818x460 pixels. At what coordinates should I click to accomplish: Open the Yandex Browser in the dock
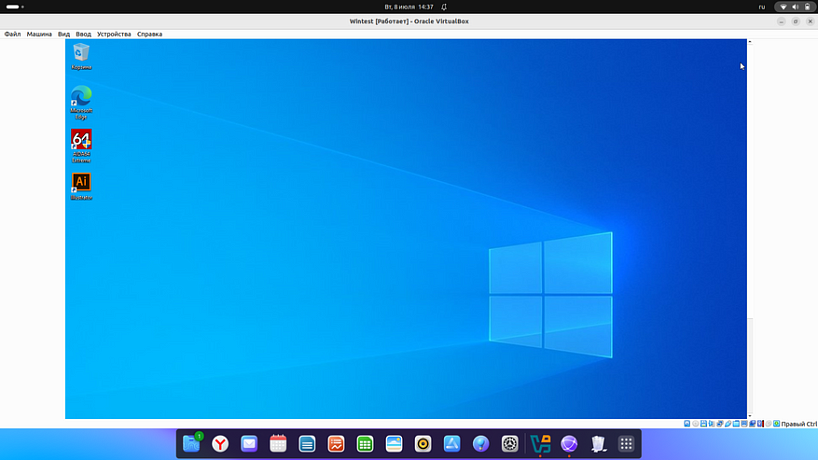(219, 444)
